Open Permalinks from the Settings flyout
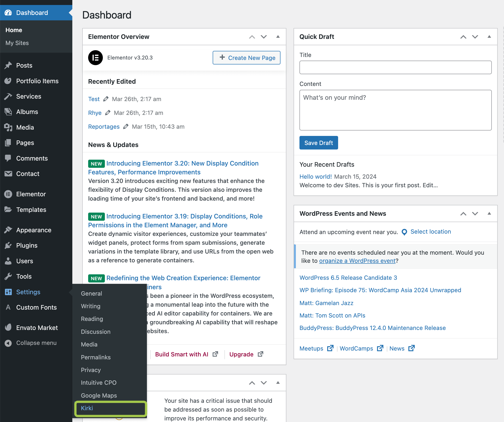Screen dimensions: 504x422 (96, 357)
